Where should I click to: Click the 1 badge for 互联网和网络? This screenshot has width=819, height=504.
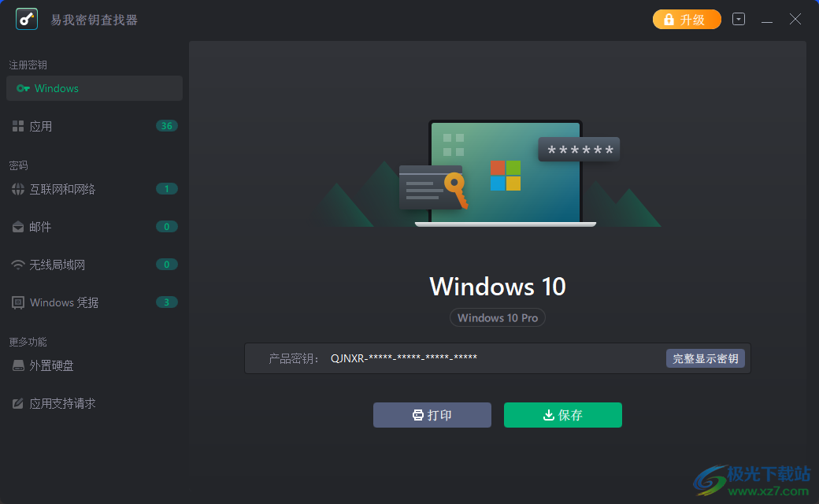(x=167, y=189)
